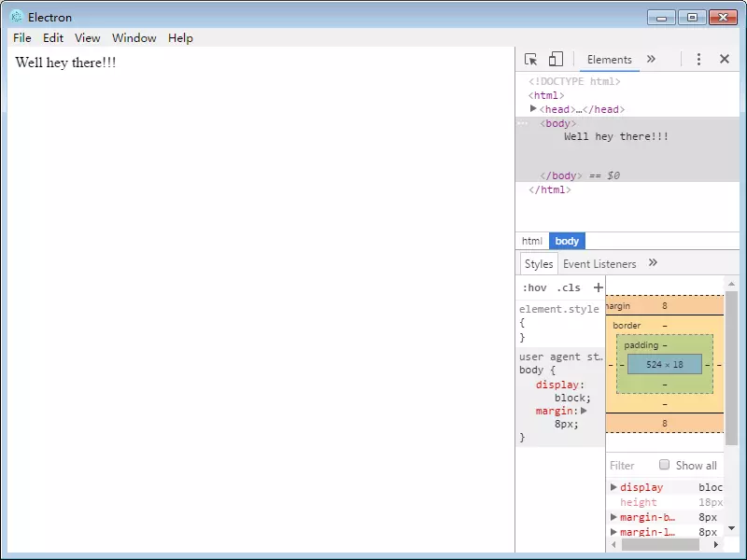Activate the inspect element picker icon
The width and height of the screenshot is (747, 560).
[530, 60]
